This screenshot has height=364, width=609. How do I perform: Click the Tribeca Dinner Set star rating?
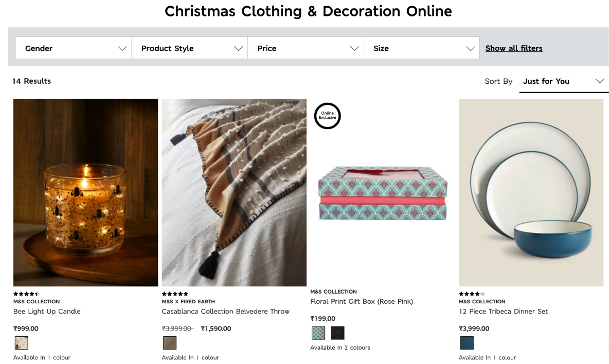click(x=472, y=294)
